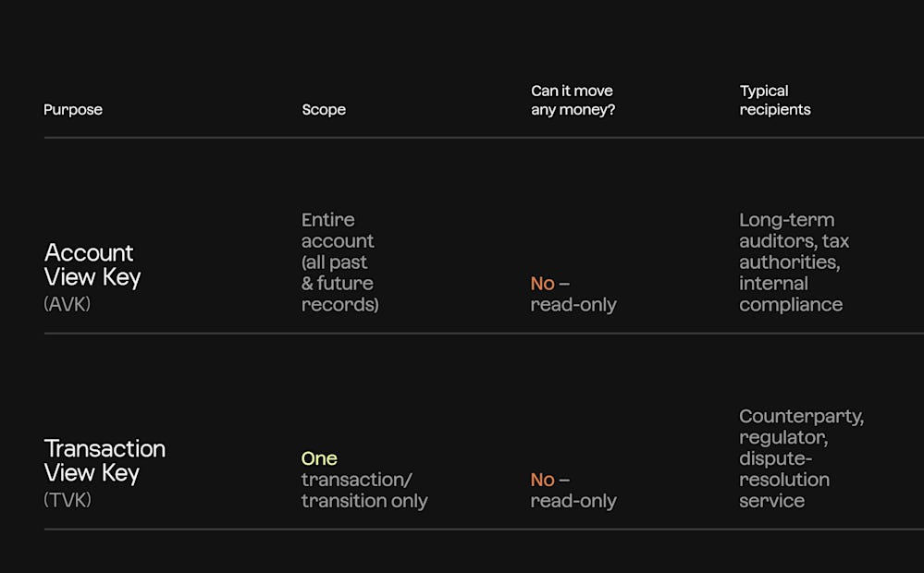Select the 'transaction/transition only' text

click(x=364, y=490)
